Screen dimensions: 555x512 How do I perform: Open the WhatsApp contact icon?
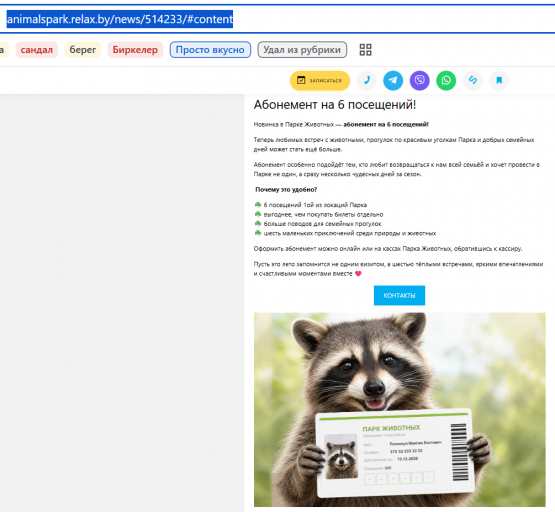tap(446, 81)
